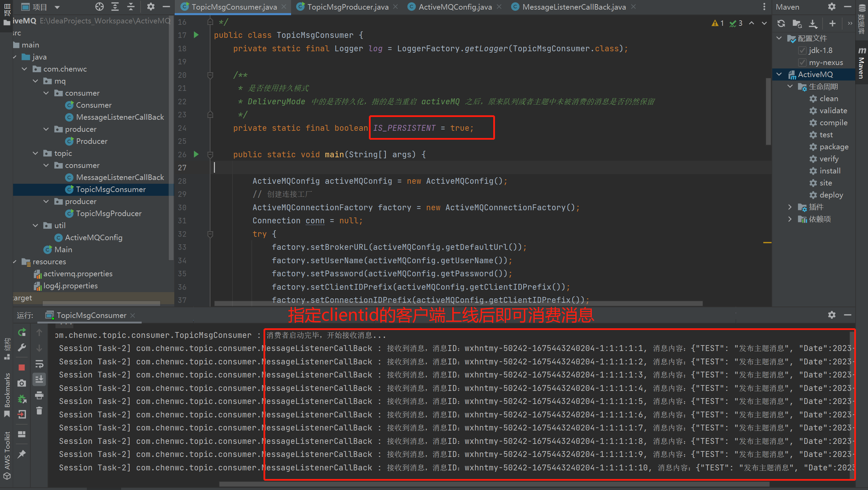Rerun TopicMsgConsumer in Run panel

(22, 332)
